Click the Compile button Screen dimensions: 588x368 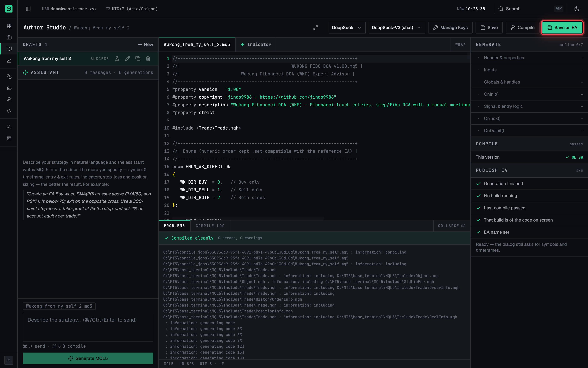(x=522, y=27)
